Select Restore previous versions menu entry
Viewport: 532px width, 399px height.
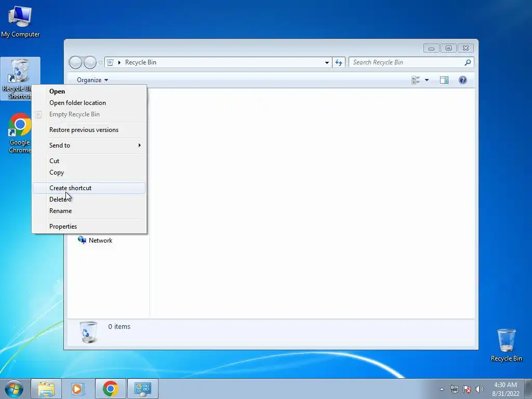[x=89, y=130]
